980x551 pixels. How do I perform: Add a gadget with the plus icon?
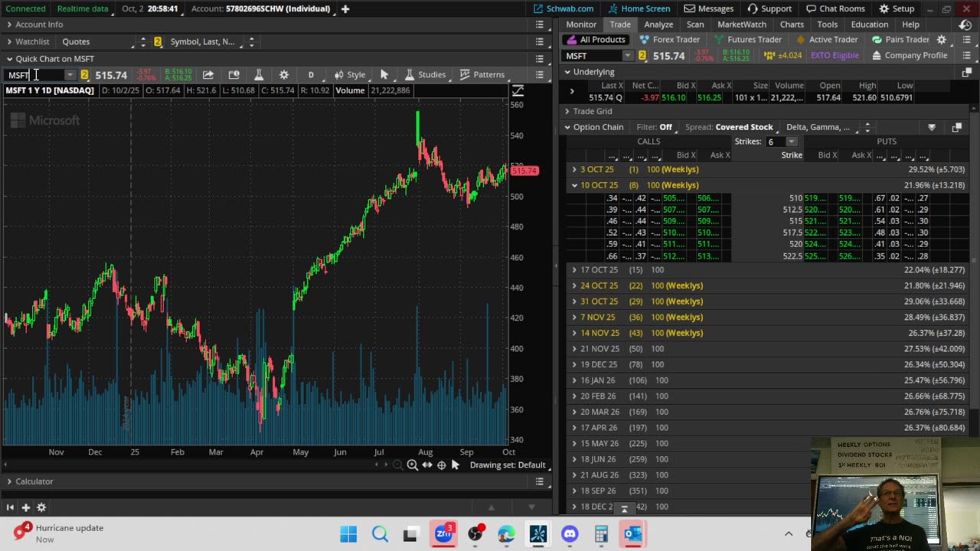coord(25,507)
